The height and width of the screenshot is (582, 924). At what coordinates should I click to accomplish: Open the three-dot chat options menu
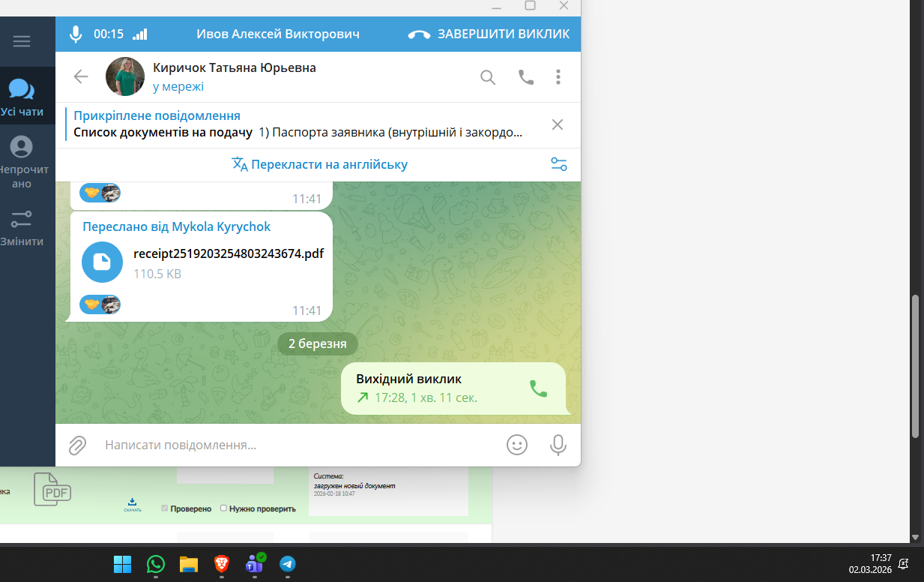pyautogui.click(x=558, y=76)
